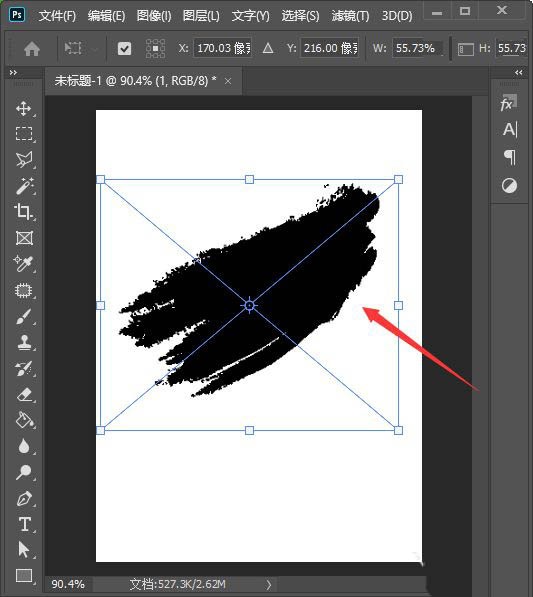The image size is (533, 597).
Task: Open the 滤镜(T) menu
Action: tap(350, 16)
